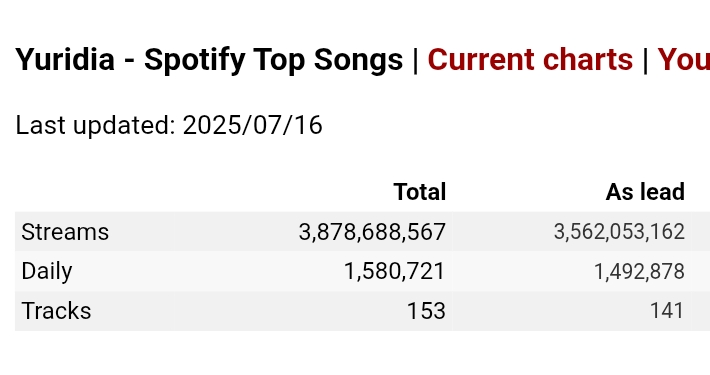Open the partially visible You... link
Screen dimensions: 710x375
click(x=684, y=59)
